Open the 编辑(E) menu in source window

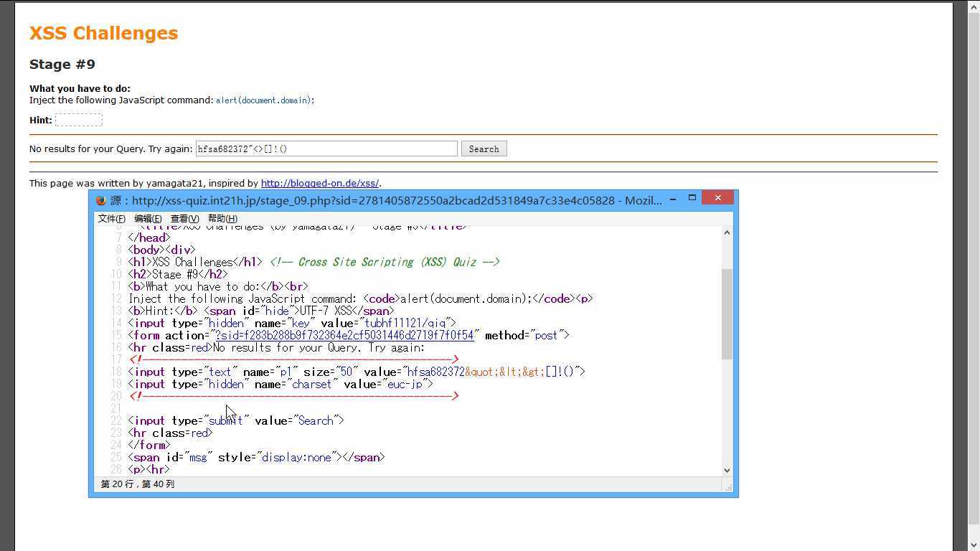tap(148, 218)
